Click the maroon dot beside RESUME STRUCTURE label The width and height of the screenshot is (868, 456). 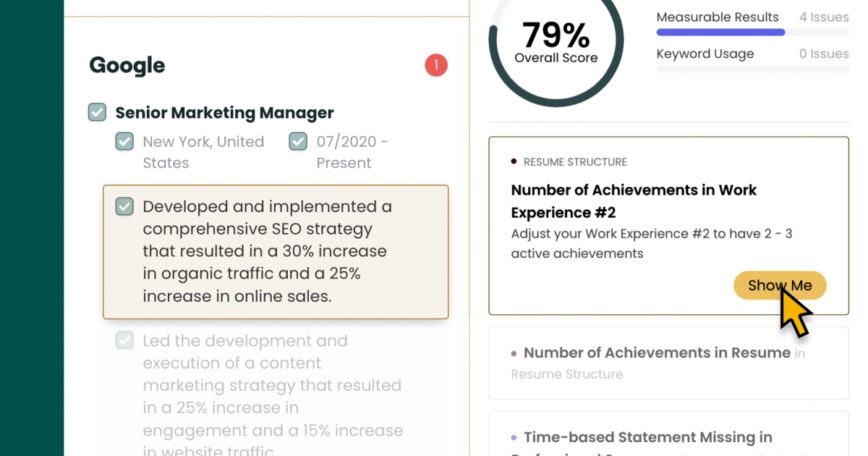(514, 161)
